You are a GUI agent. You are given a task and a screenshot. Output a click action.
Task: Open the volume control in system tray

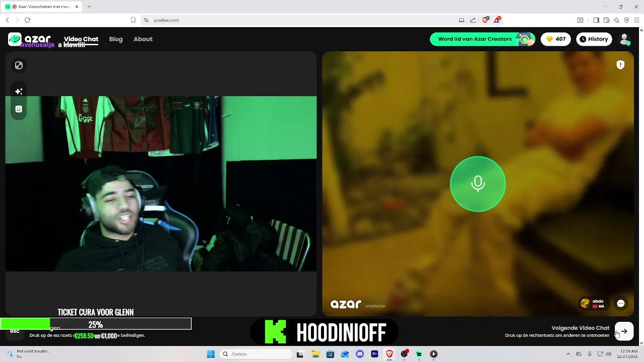(x=608, y=354)
